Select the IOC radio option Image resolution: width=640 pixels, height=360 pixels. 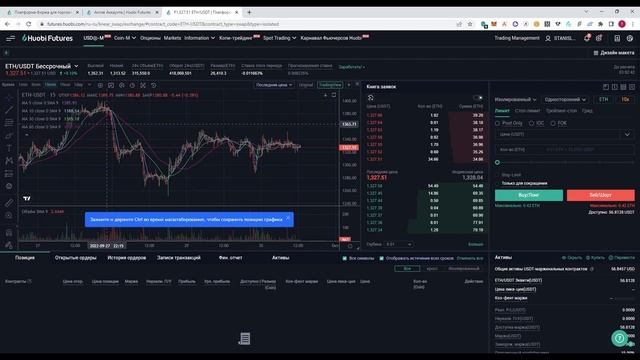531,123
